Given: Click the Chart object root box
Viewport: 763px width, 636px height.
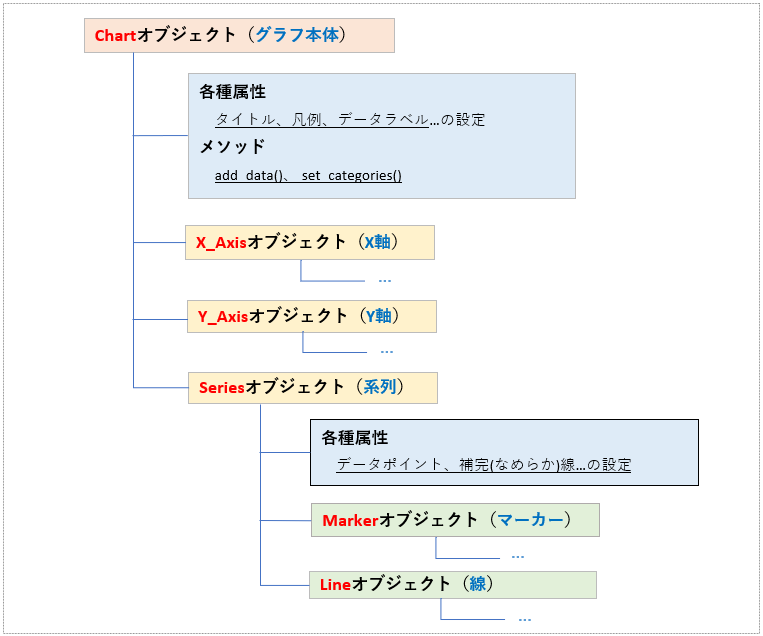Looking at the screenshot, I should [239, 36].
